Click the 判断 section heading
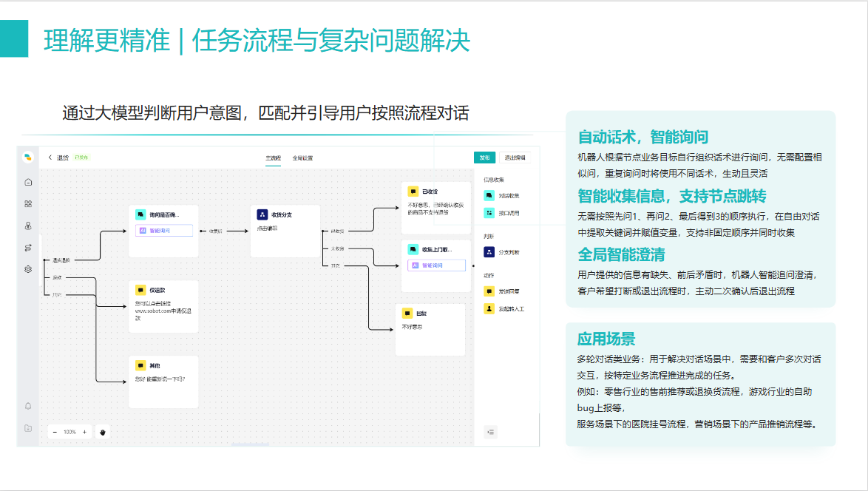Screen dimensions: 868x491 (x=489, y=237)
